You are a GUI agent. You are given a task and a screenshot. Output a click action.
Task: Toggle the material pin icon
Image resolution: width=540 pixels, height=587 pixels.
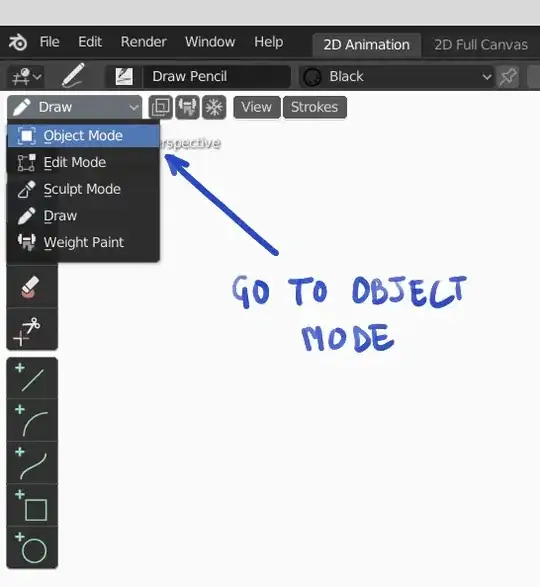tap(507, 77)
